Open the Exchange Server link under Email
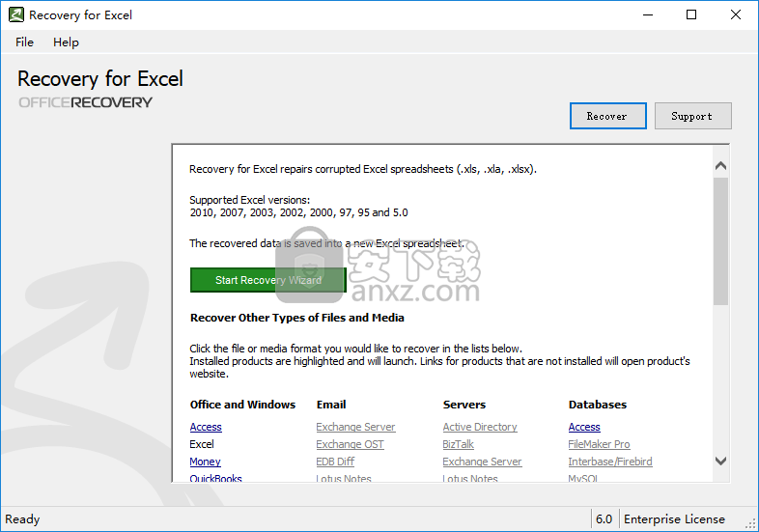The image size is (759, 532). click(355, 427)
